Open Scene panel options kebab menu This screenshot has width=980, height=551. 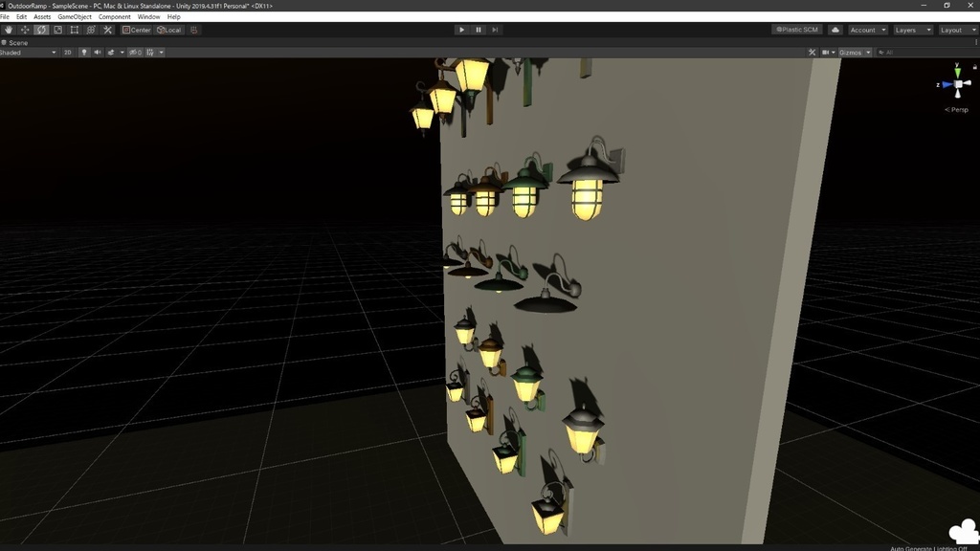[975, 42]
